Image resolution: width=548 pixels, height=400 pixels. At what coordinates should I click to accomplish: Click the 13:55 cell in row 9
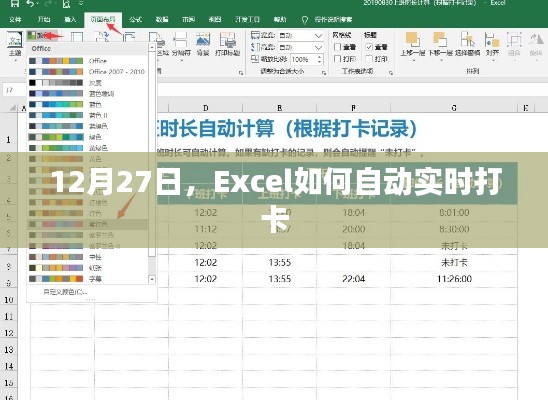tap(280, 279)
